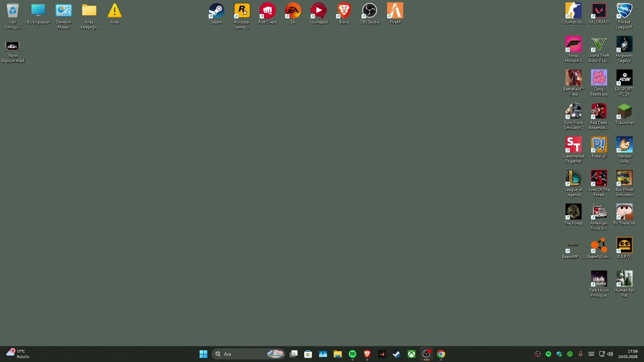Select the TLauncher Minecraft icon
This screenshot has width=644, height=362.
coord(624,114)
